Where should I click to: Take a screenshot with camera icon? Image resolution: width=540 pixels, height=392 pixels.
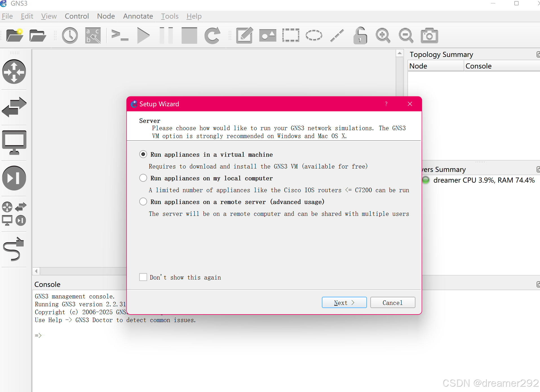pyautogui.click(x=429, y=36)
